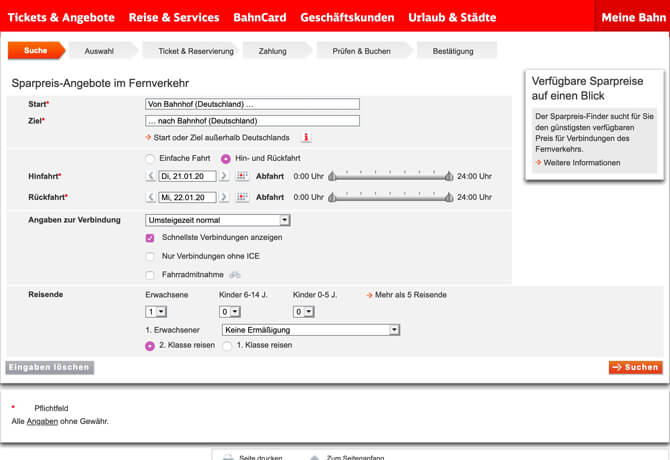Select the Auswahl step tab

coord(103,51)
